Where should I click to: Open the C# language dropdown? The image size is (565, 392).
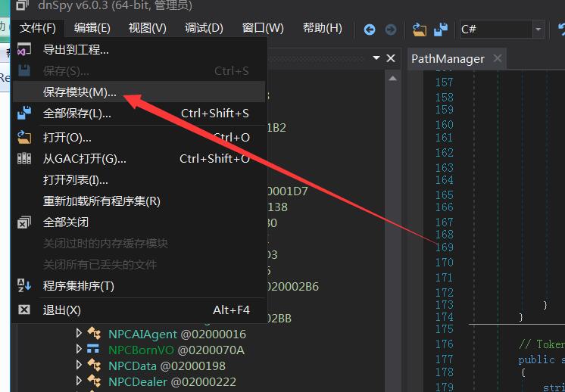point(538,30)
